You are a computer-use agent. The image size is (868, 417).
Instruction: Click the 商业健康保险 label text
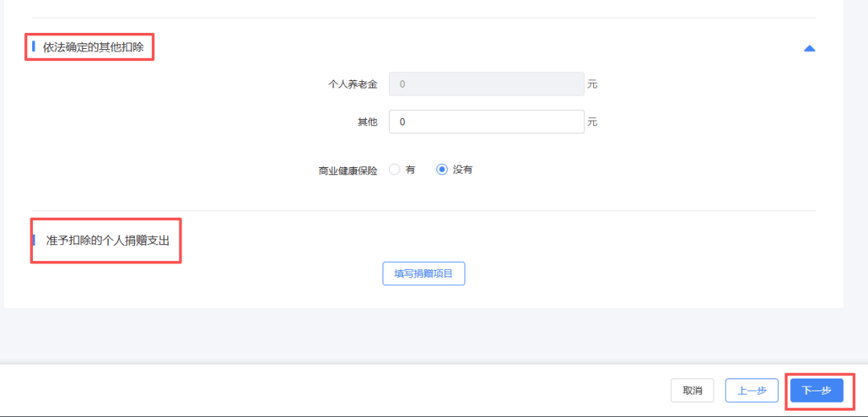click(x=348, y=170)
